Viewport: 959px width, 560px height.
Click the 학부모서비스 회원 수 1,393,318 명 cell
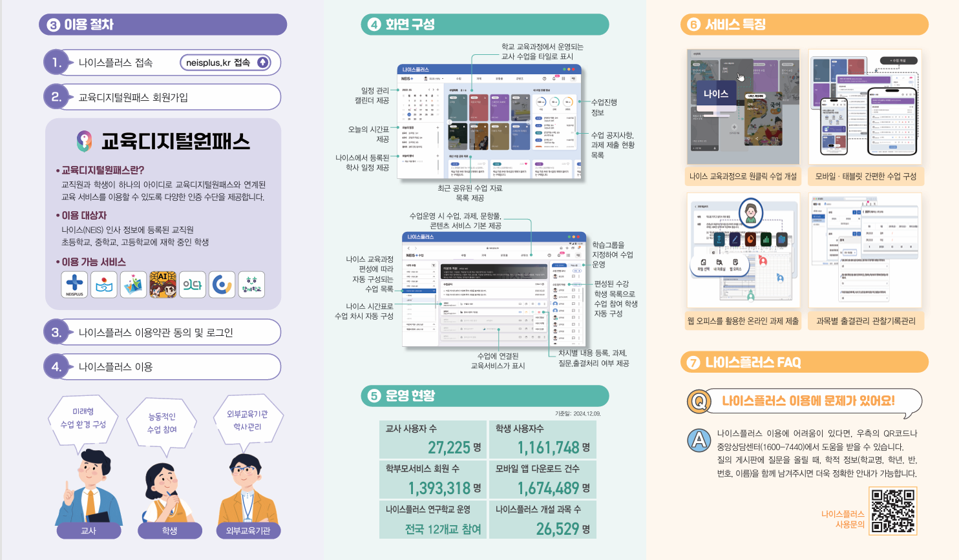pyautogui.click(x=433, y=479)
